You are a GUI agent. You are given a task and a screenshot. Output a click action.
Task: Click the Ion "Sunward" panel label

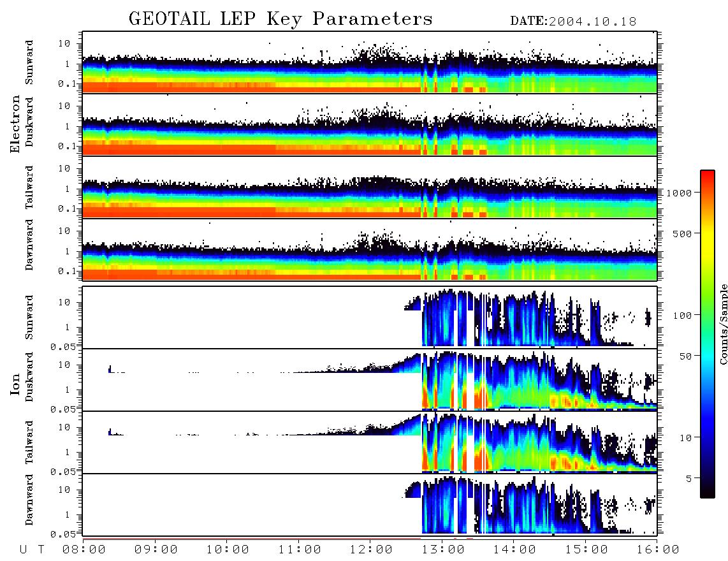29,317
